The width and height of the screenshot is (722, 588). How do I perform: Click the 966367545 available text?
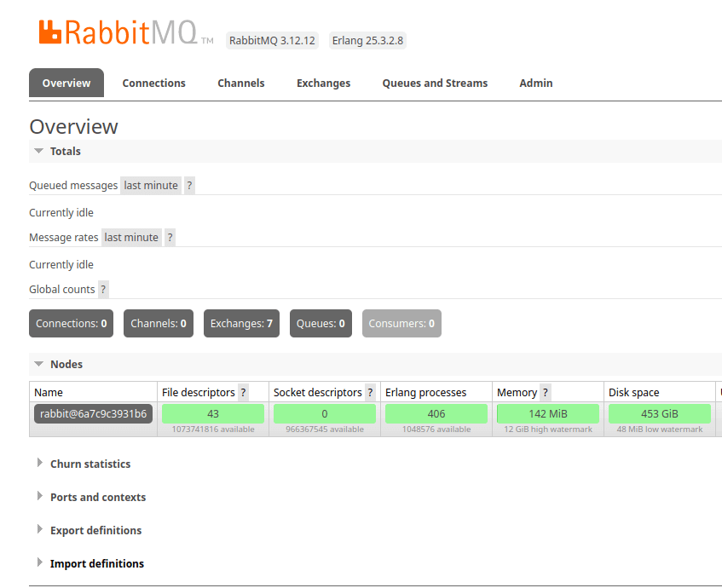point(325,429)
